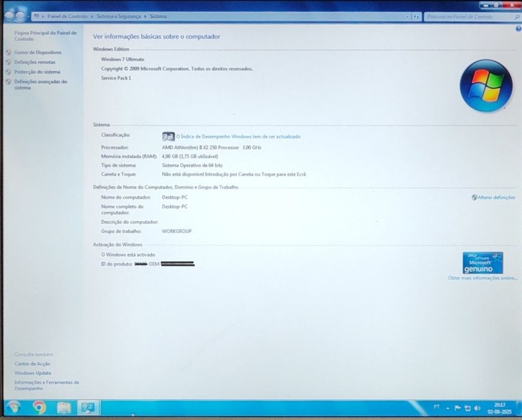Open Definições avançadas do sistema
This screenshot has width=522, height=420.
[41, 85]
